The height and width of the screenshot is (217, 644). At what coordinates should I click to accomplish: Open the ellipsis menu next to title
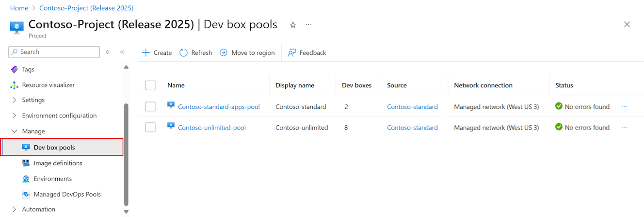[x=309, y=24]
